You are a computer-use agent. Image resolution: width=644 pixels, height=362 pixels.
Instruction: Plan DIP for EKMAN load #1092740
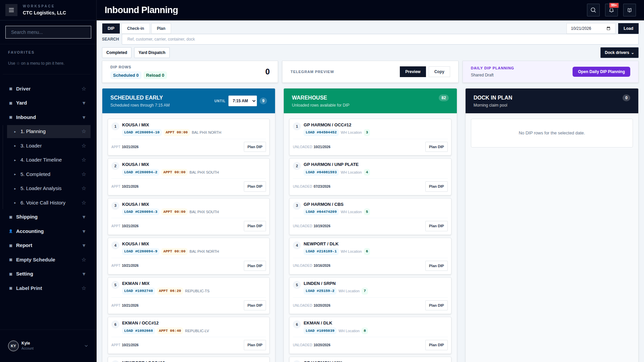(255, 305)
